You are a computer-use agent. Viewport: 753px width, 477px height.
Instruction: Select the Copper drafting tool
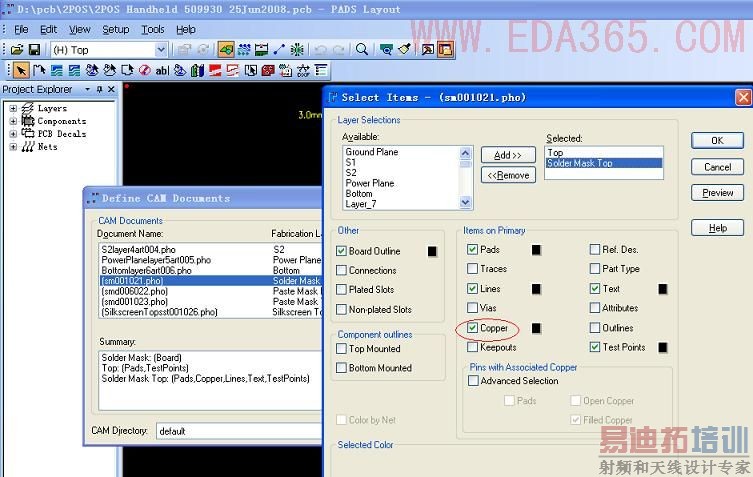57,71
